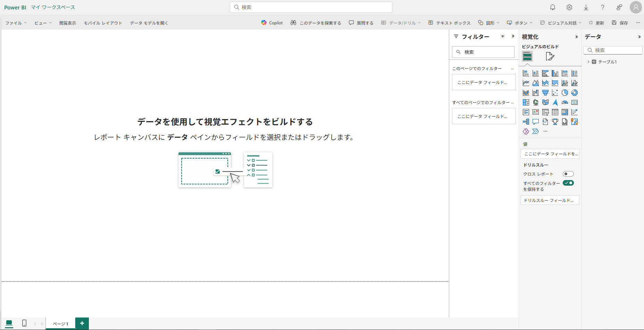Add a treemap visual
Screen dimensions: 644x330
tap(526, 102)
